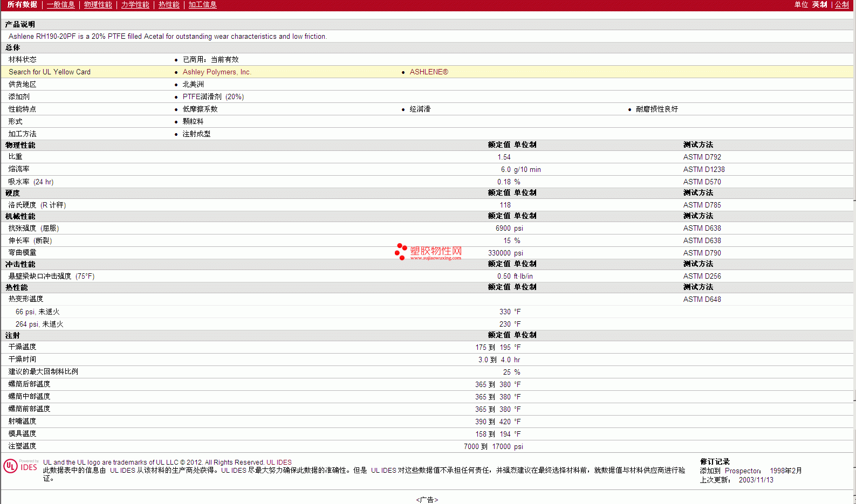This screenshot has height=504, width=856.
Task: Click the 供货地区 row label
Action: [x=23, y=85]
